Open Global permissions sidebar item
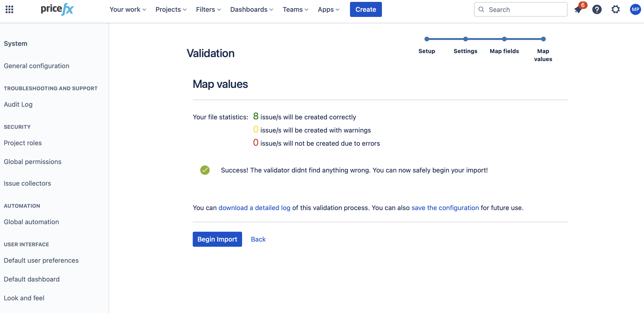Viewport: 644px width, 313px height. click(x=32, y=162)
